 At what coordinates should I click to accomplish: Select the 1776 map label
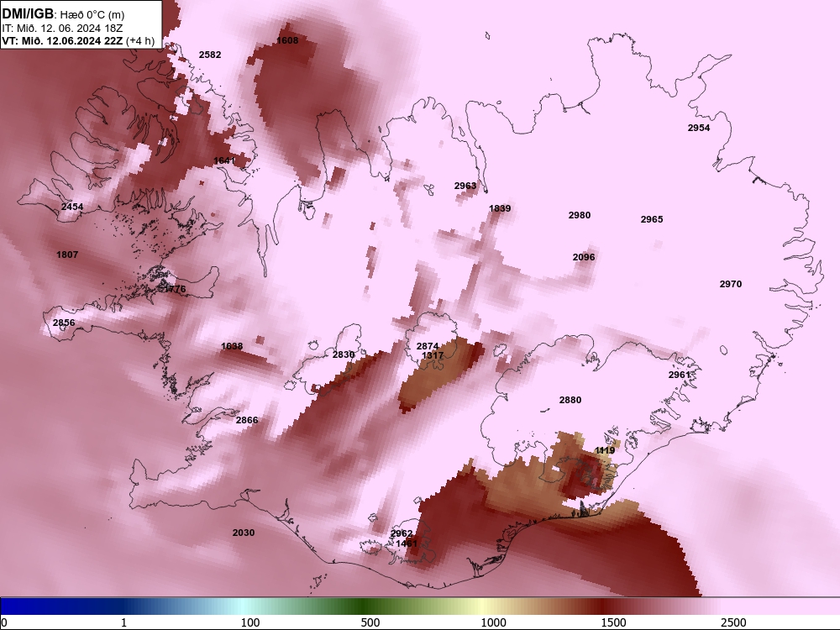pyautogui.click(x=175, y=289)
